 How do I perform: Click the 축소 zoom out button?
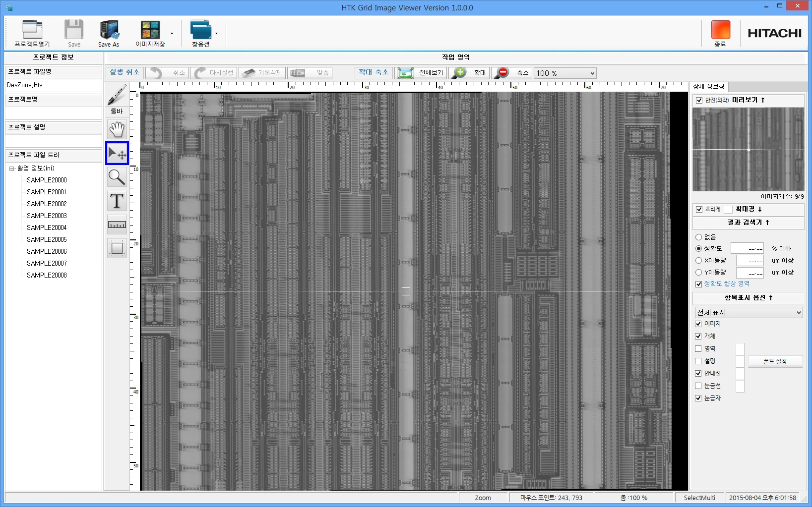coord(511,73)
